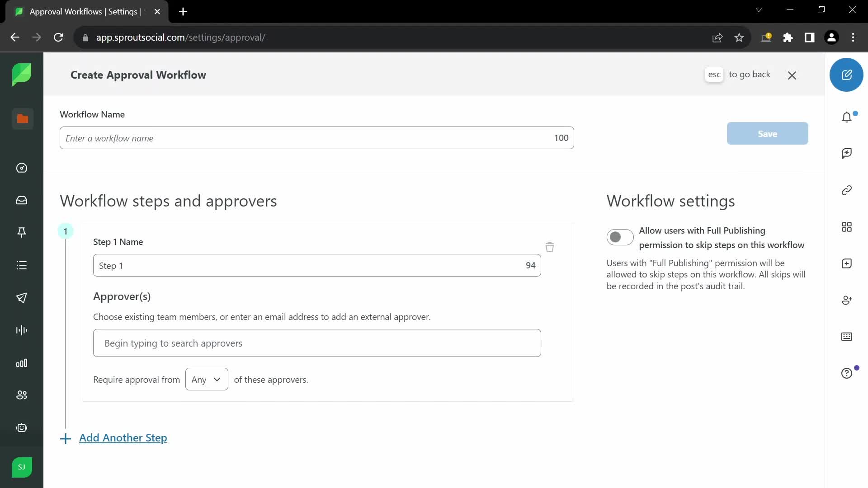Open browser extensions dropdown in toolbar
The image size is (868, 488).
point(788,38)
